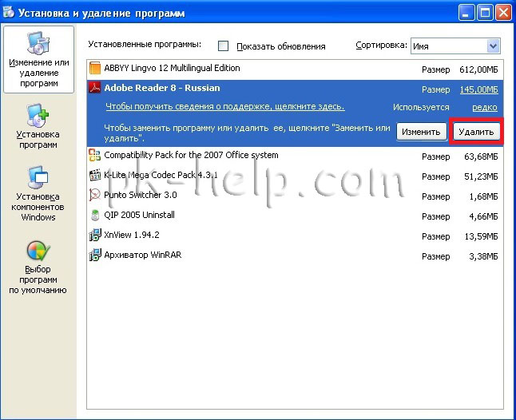
Task: Open Выбор программ по умолчанию icon
Action: [x=38, y=251]
